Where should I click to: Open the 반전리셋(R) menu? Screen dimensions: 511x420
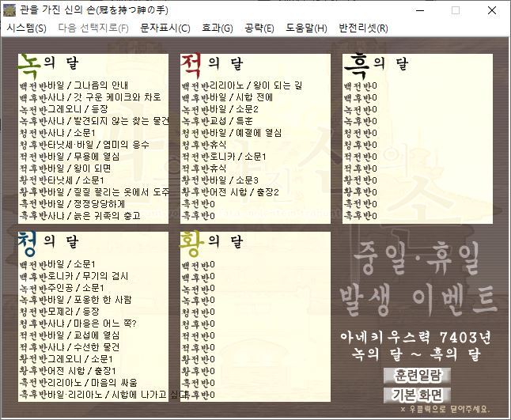point(363,28)
